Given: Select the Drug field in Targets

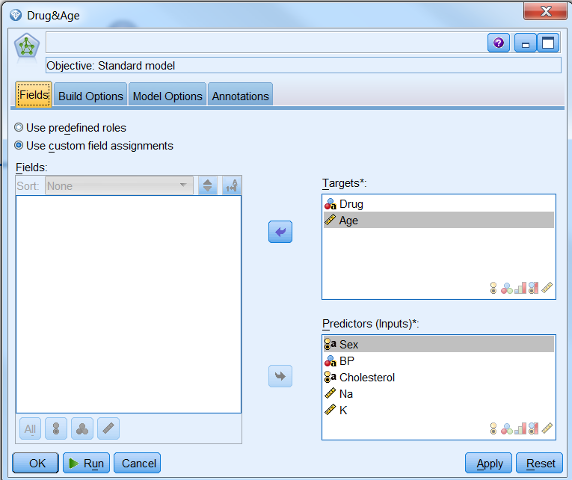Looking at the screenshot, I should 438,204.
